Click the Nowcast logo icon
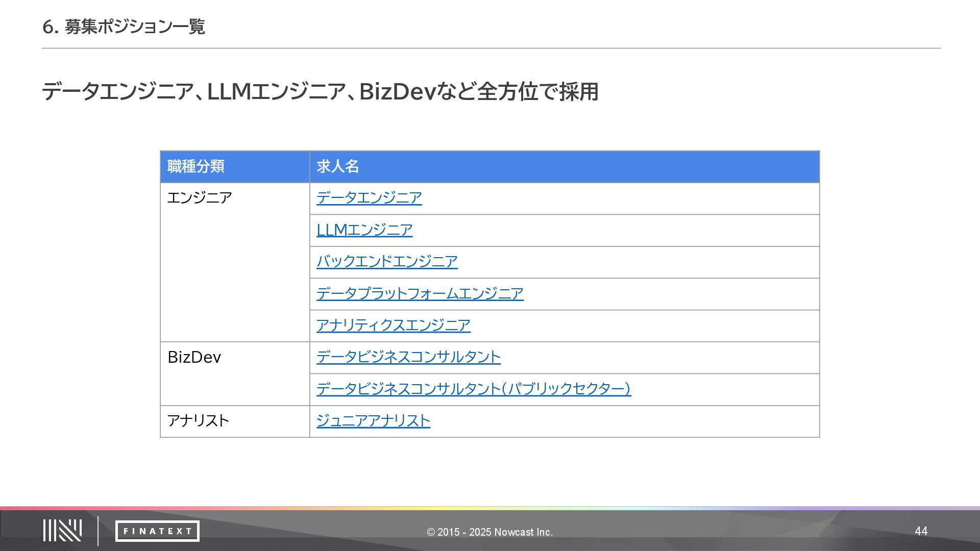Screen dimensions: 980x551 click(62, 531)
